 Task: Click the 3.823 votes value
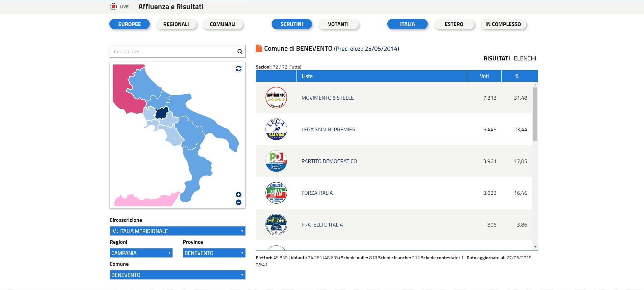click(490, 193)
